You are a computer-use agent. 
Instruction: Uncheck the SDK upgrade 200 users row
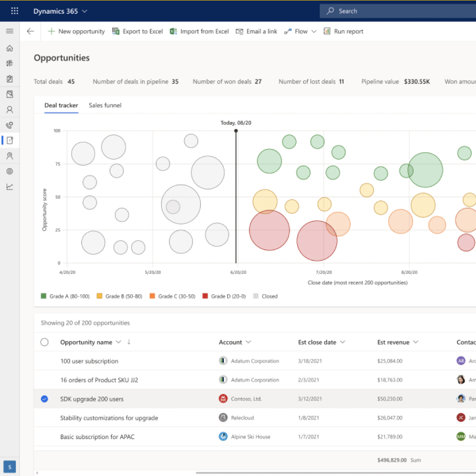[44, 399]
